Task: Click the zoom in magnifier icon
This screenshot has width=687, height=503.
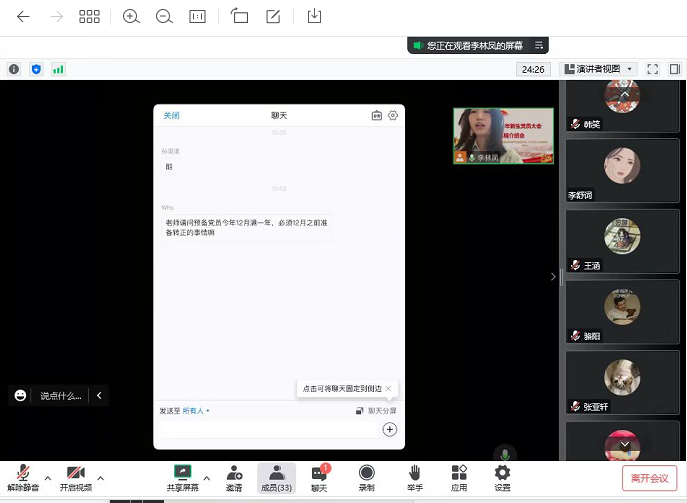Action: click(131, 16)
